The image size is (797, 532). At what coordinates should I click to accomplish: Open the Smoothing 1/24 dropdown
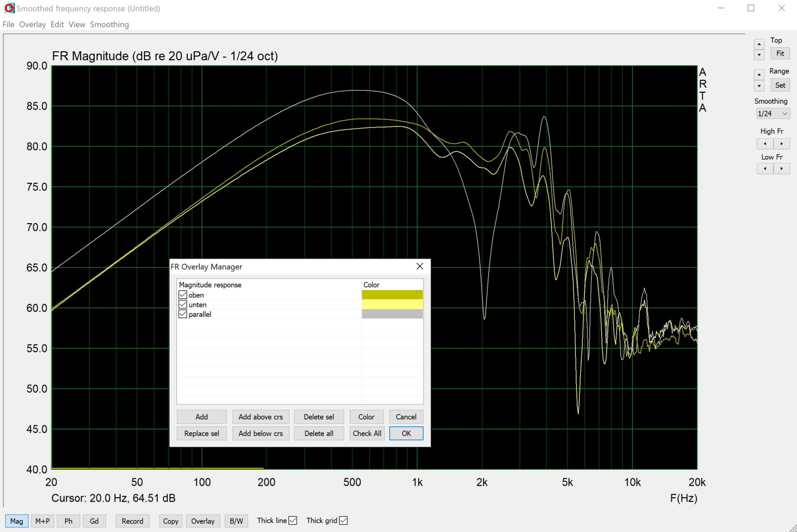click(x=773, y=114)
